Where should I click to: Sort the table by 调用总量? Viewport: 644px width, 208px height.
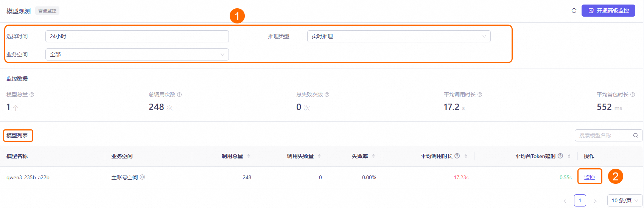point(249,156)
